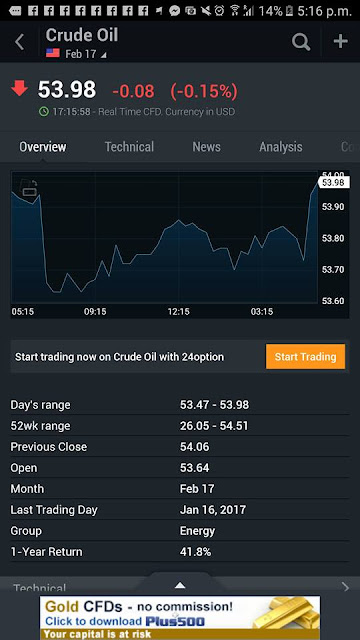Open the Messenger notification in the status bar
The height and width of the screenshot is (640, 360).
[175, 11]
